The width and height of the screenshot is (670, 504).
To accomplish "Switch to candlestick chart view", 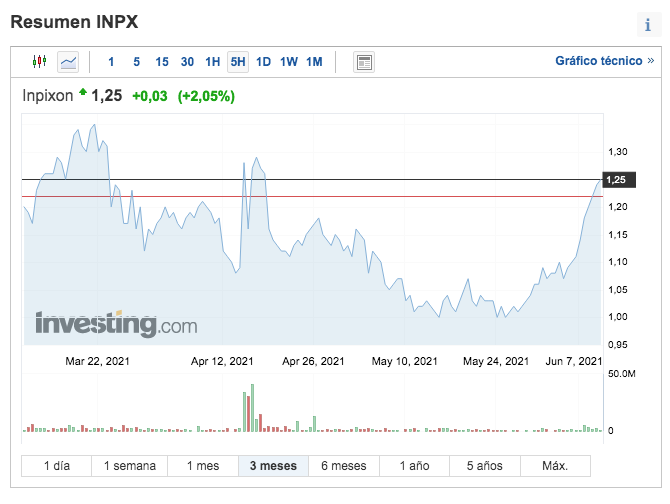I will (39, 62).
